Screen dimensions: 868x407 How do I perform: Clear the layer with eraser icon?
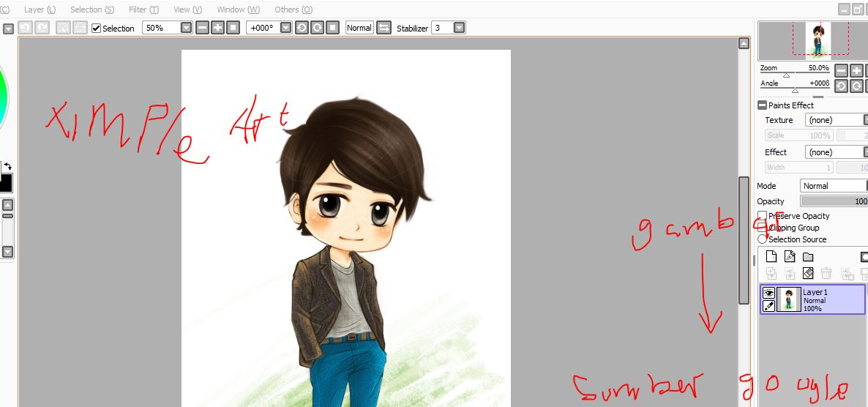pyautogui.click(x=808, y=273)
